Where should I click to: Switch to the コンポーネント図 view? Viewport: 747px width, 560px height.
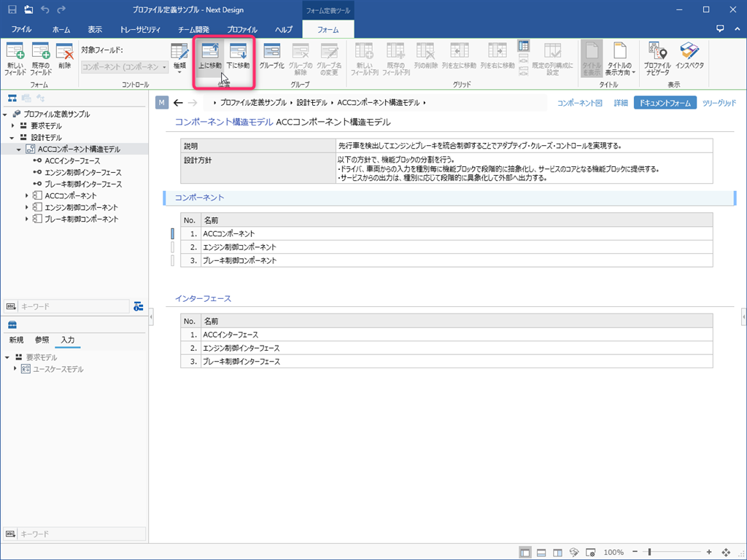point(580,104)
